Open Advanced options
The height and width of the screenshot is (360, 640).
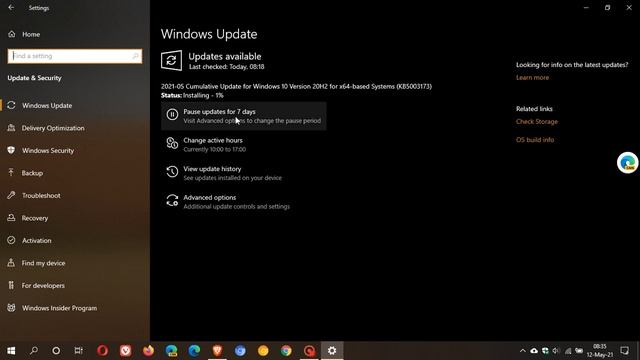pyautogui.click(x=244, y=202)
